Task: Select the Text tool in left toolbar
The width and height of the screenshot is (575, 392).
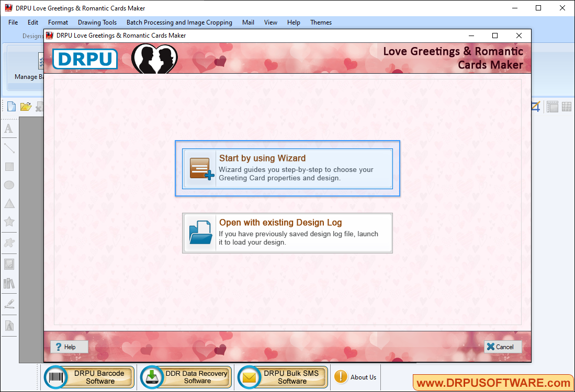Action: (9, 129)
